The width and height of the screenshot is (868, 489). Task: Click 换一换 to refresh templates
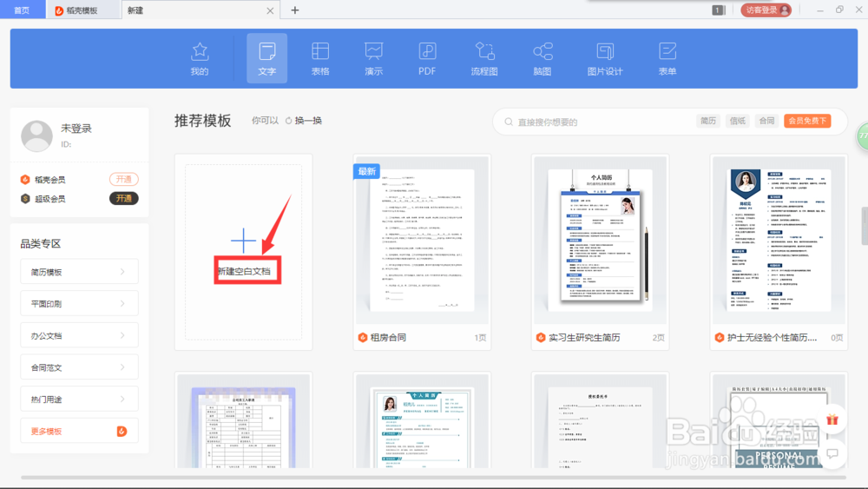click(x=308, y=121)
